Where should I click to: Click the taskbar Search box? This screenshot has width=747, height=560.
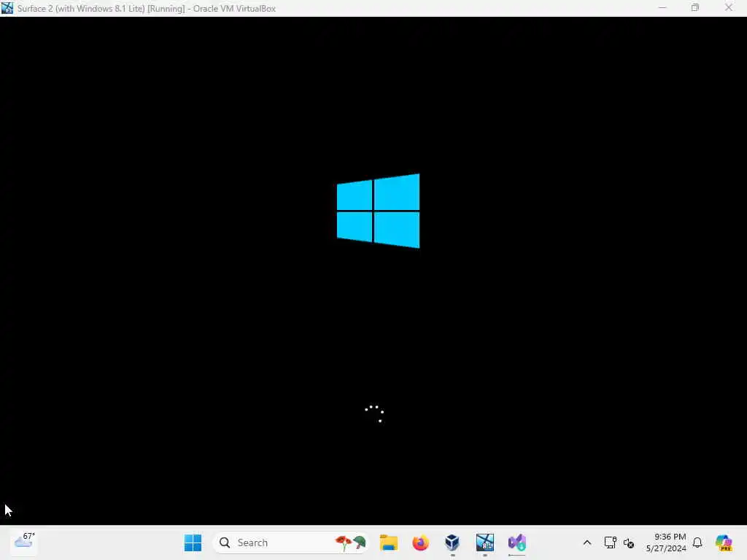(290, 542)
